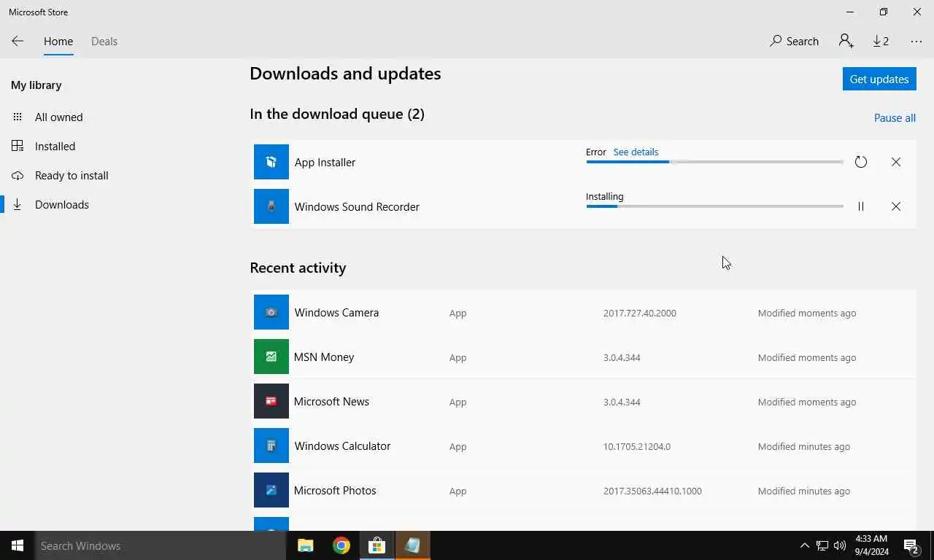Show hidden system tray icons
The height and width of the screenshot is (560, 934).
pyautogui.click(x=804, y=545)
